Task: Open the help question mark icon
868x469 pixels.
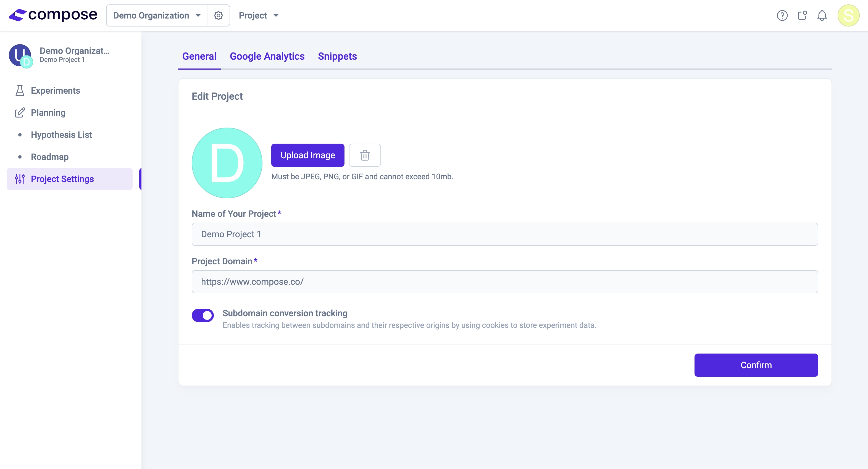Action: tap(782, 15)
